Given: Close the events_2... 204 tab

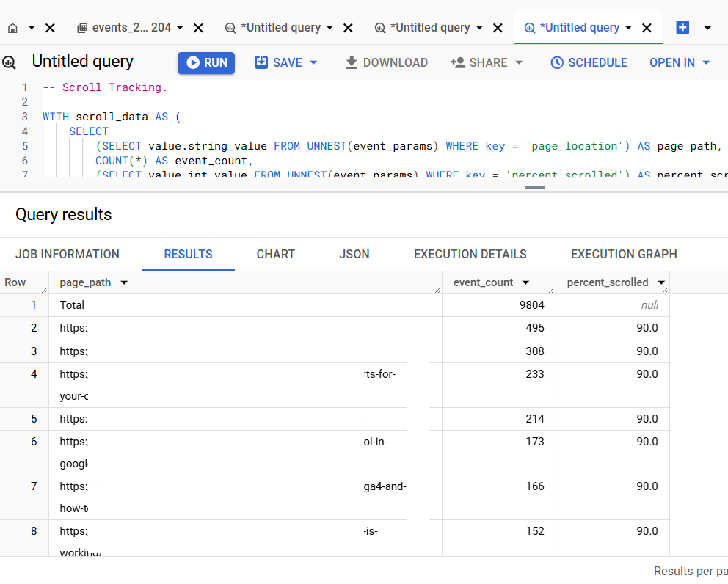Looking at the screenshot, I should (198, 29).
